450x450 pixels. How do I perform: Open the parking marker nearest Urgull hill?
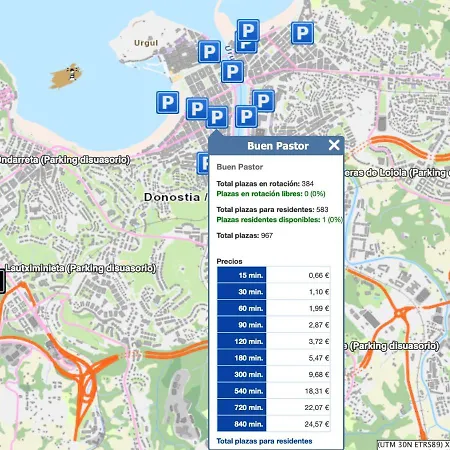click(x=209, y=52)
